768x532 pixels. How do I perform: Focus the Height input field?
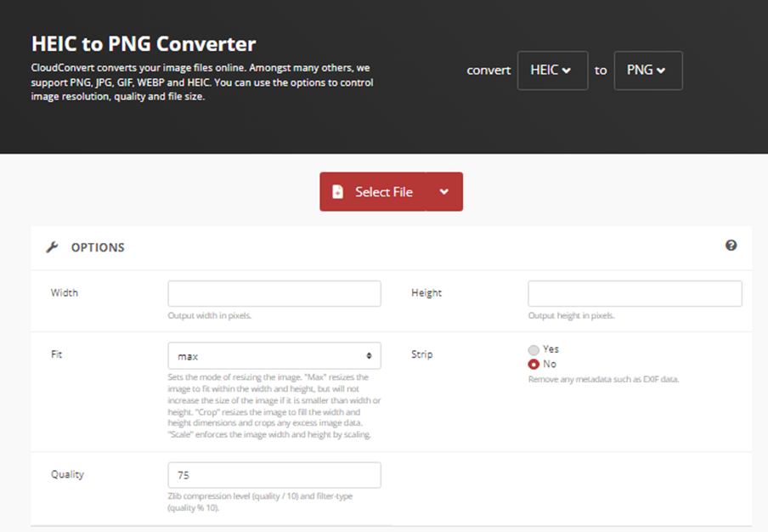tap(635, 293)
